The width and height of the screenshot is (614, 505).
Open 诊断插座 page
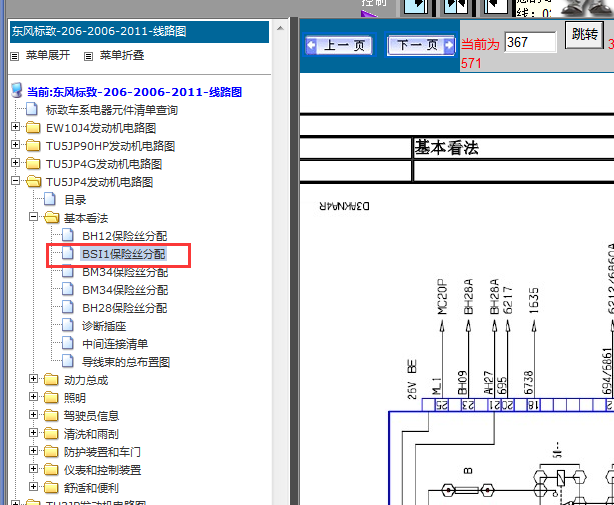(104, 326)
